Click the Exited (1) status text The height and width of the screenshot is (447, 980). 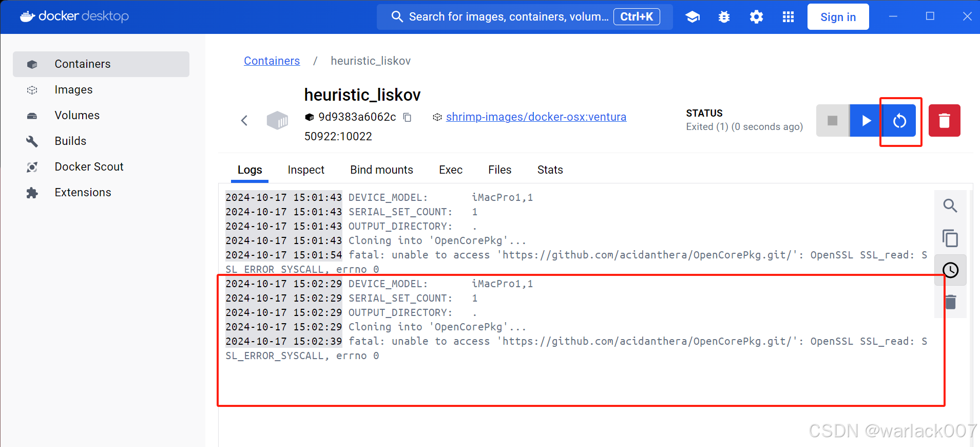(x=744, y=127)
